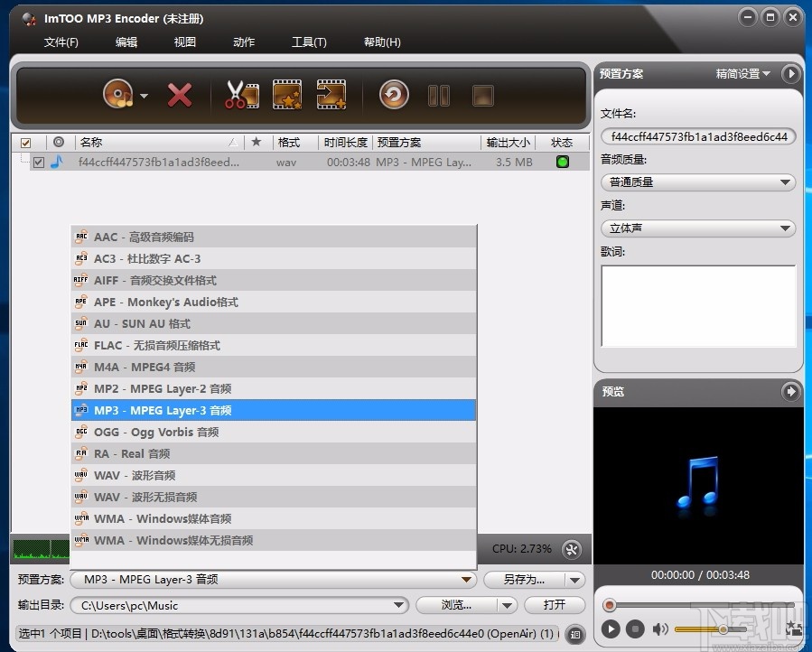Click the 打开 open button

554,605
